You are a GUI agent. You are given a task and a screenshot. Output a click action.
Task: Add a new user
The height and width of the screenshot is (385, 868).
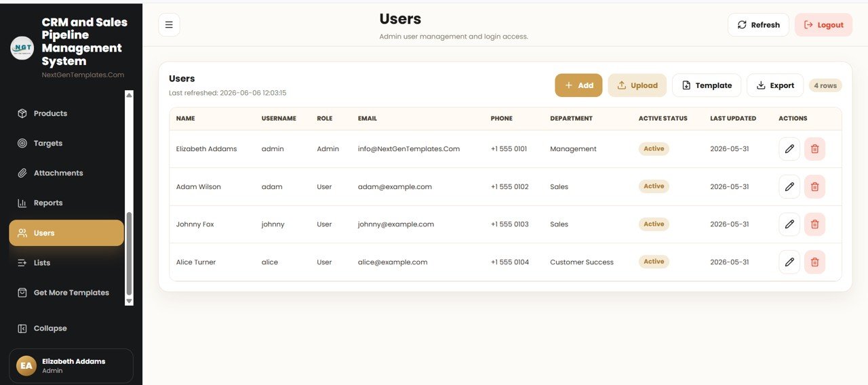point(578,85)
